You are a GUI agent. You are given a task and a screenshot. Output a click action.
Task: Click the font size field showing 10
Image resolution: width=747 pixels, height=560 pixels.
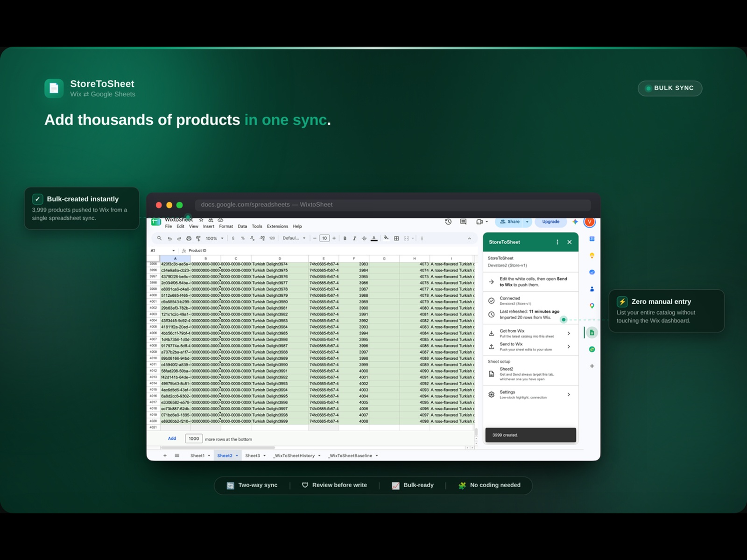coord(324,238)
